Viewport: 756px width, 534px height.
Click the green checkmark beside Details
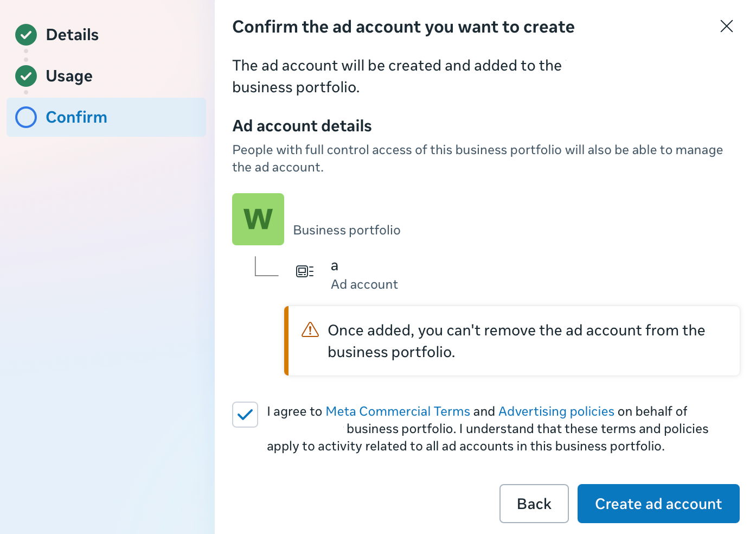click(x=26, y=35)
